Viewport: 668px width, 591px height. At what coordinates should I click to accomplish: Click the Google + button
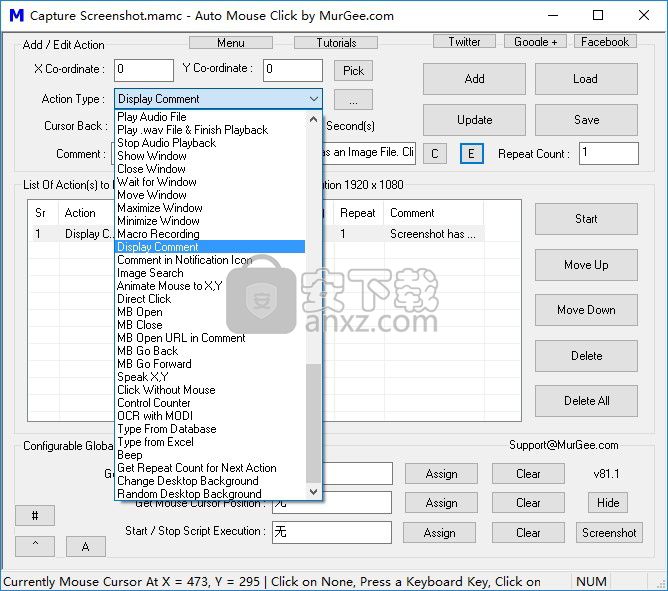pyautogui.click(x=536, y=41)
